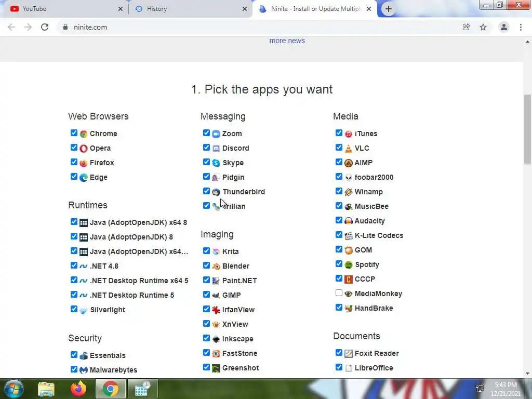532x399 pixels.
Task: Click the iTunes icon
Action: [349, 134]
